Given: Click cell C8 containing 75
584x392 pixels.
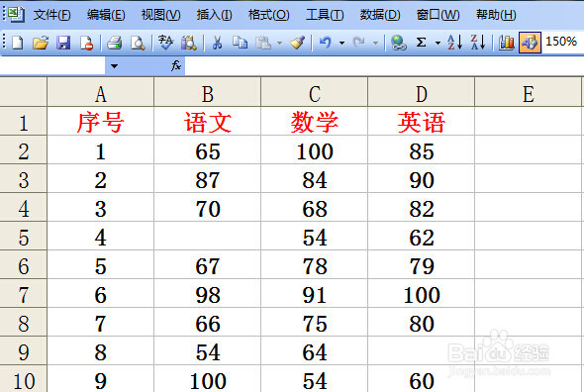Looking at the screenshot, I should 315,323.
